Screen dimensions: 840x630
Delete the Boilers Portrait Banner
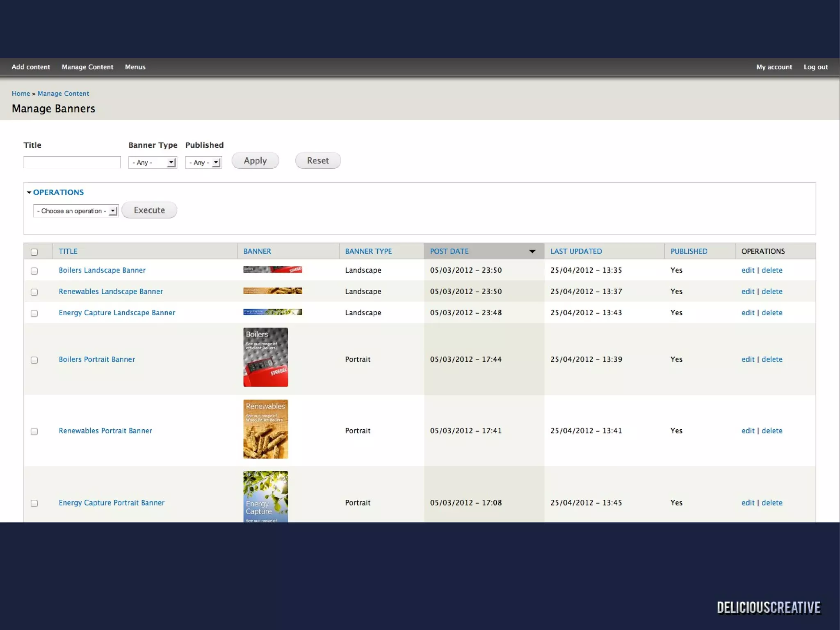click(772, 360)
